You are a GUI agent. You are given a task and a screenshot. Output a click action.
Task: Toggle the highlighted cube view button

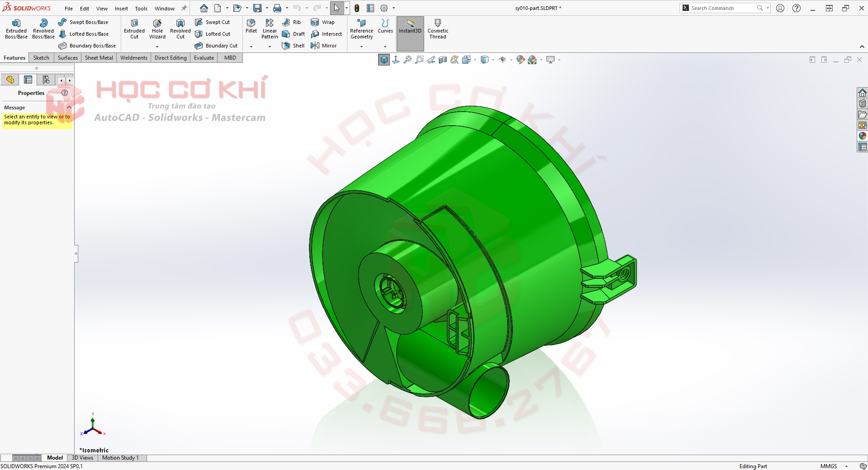[x=384, y=60]
